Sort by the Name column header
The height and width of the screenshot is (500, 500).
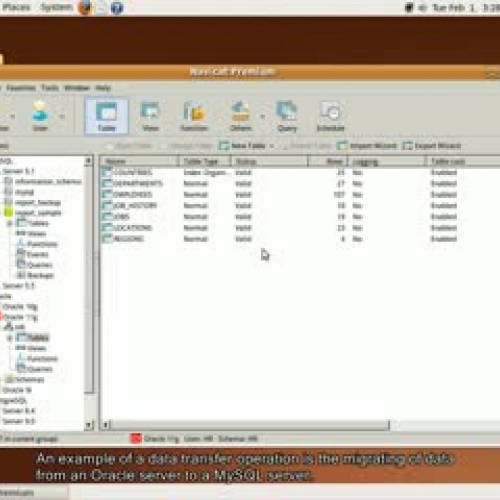pyautogui.click(x=139, y=162)
